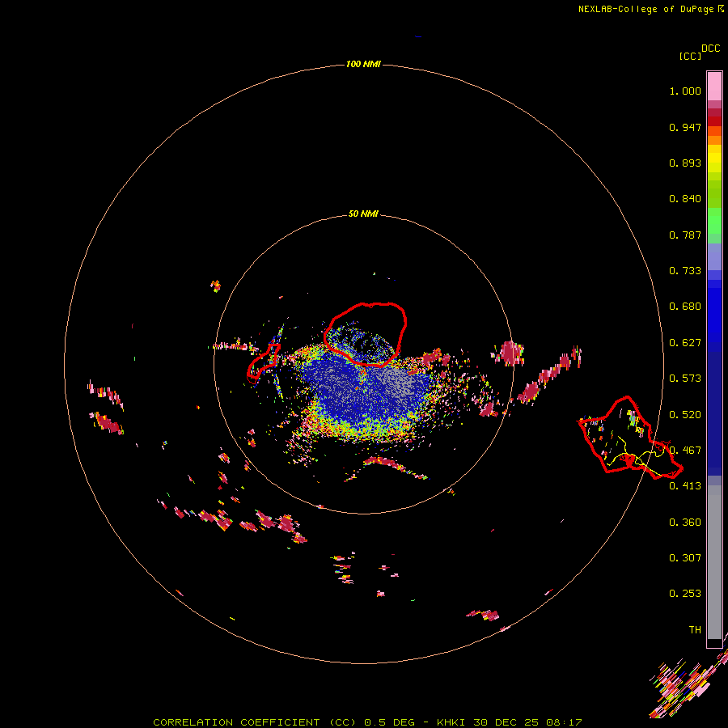
Task: Click the 0.307 scale value
Action: [685, 558]
